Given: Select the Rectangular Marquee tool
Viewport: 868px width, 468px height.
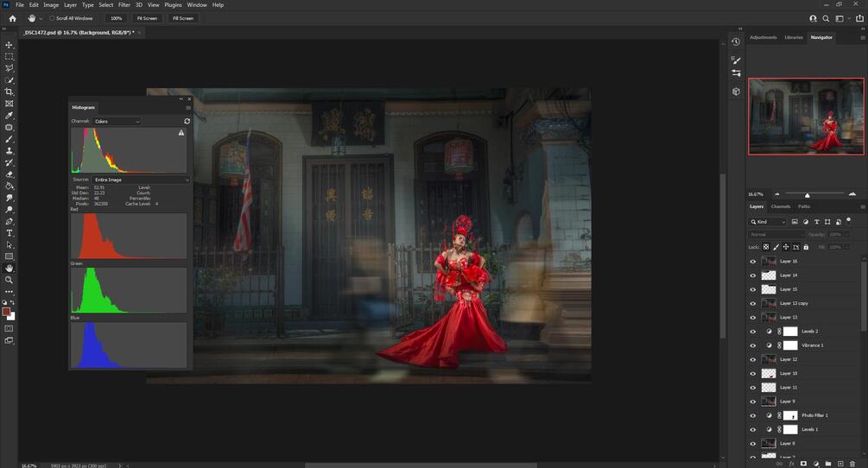Looking at the screenshot, I should pos(9,56).
